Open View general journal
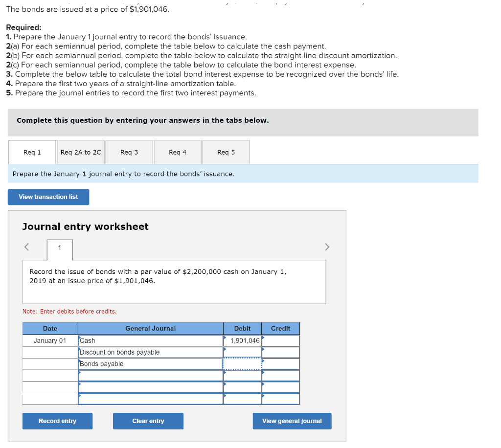Viewport: 501px width, 448px height. (x=292, y=421)
